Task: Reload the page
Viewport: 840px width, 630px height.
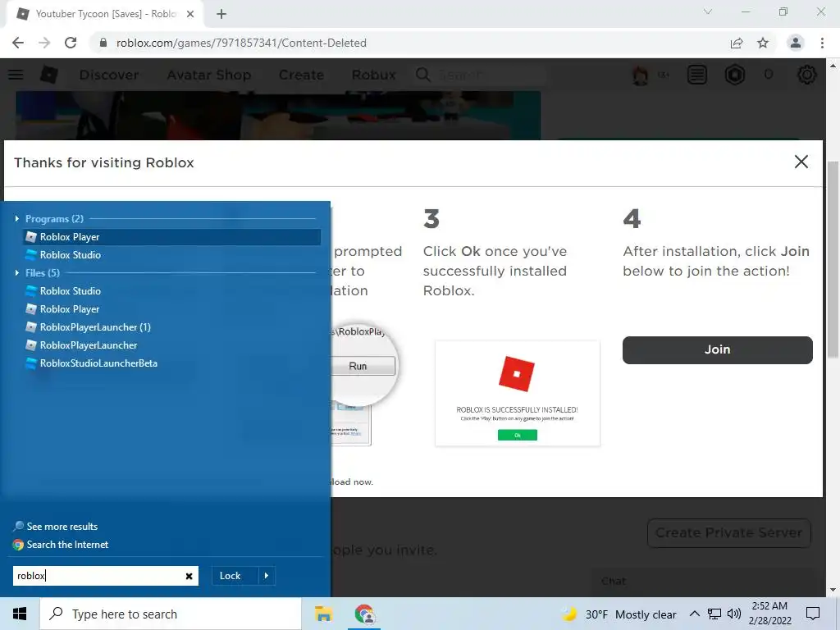Action: [x=71, y=43]
